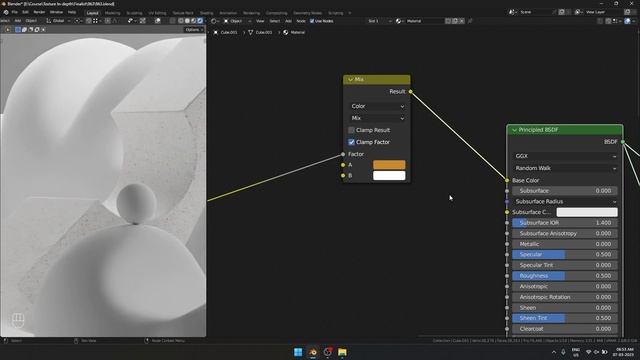This screenshot has width=640, height=360.
Task: Click the Wi-Fi icon in system tray
Action: pos(588,352)
